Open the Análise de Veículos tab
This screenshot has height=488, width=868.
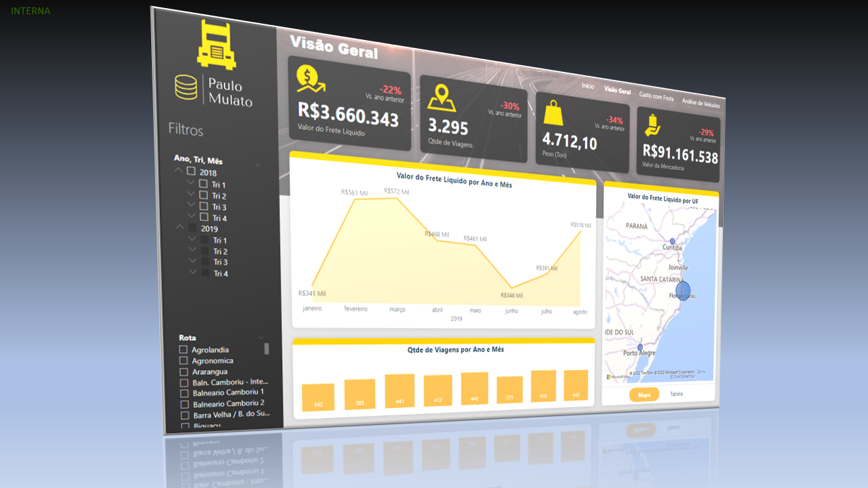(x=701, y=103)
